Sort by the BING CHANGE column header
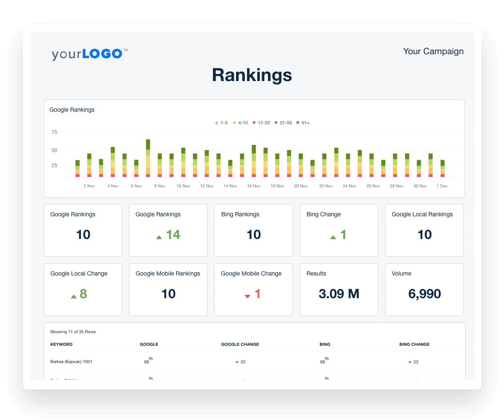The width and height of the screenshot is (504, 420). click(414, 344)
